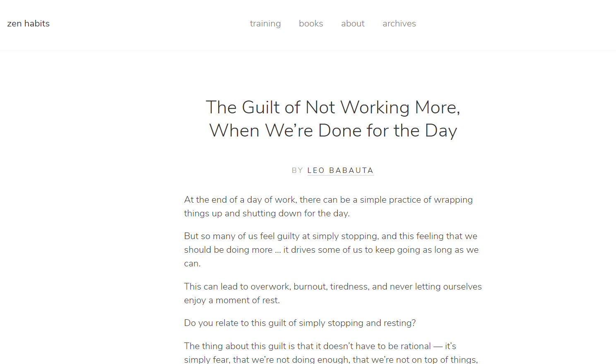The height and width of the screenshot is (364, 616).
Task: Click the paragraph starting 'The thing about this guilt'
Action: pyautogui.click(x=331, y=353)
